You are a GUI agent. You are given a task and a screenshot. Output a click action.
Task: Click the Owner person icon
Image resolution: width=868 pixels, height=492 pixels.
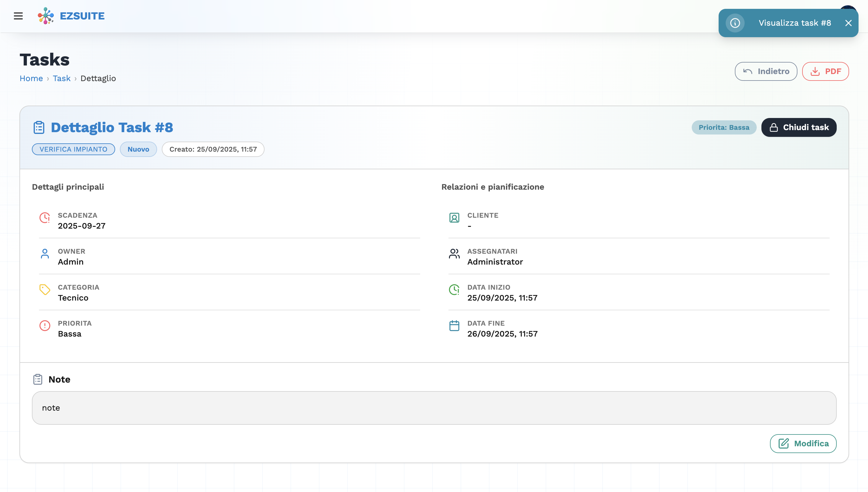pyautogui.click(x=45, y=253)
